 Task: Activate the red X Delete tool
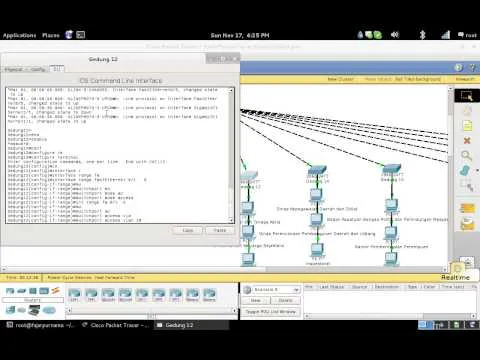(467, 140)
